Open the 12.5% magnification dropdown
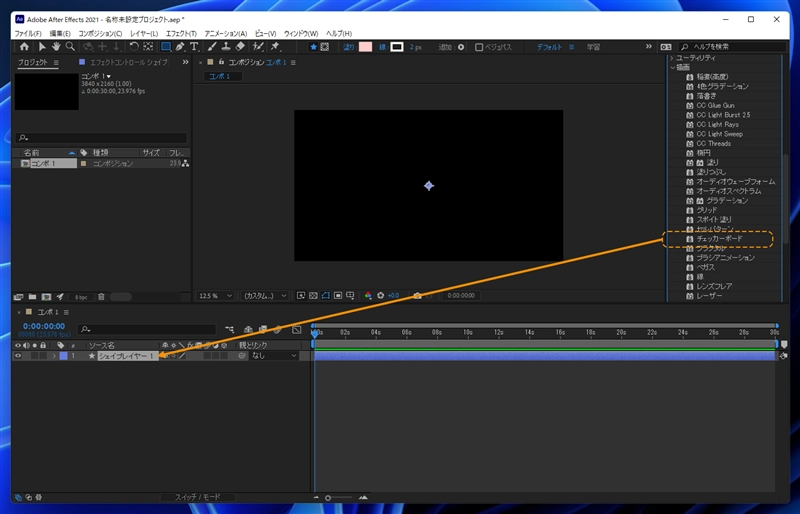The width and height of the screenshot is (800, 514). click(x=216, y=296)
